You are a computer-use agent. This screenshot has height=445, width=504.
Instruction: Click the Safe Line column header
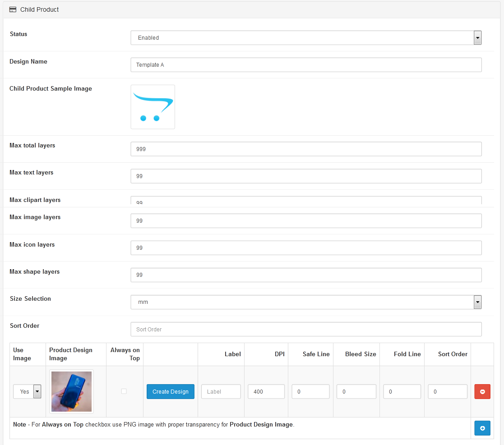[316, 354]
